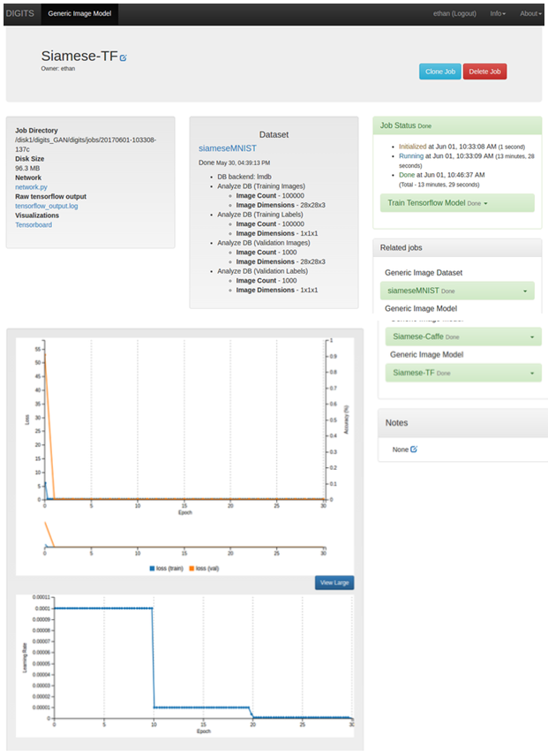This screenshot has height=756, width=548.
Task: Expand the Siamese-TF related job entry
Action: (463, 374)
